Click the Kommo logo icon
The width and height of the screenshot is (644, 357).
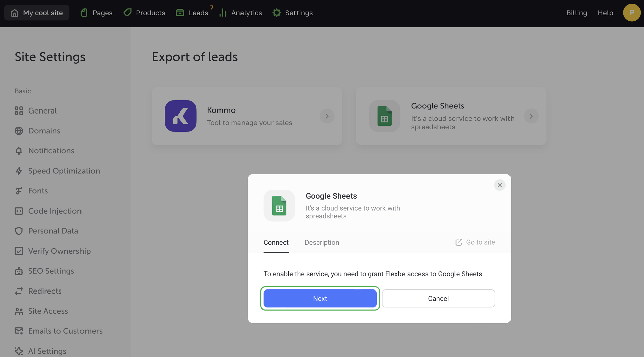coord(180,116)
